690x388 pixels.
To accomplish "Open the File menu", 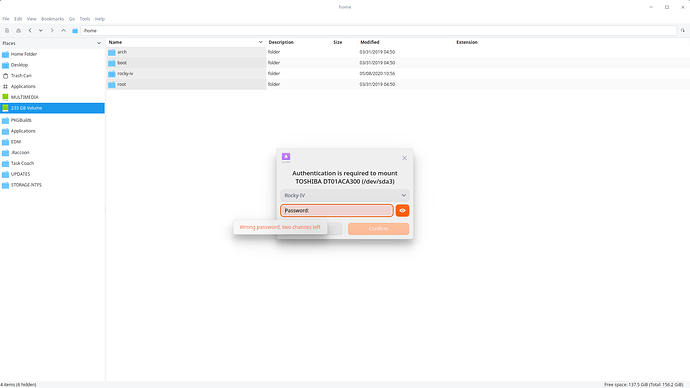I will 6,19.
